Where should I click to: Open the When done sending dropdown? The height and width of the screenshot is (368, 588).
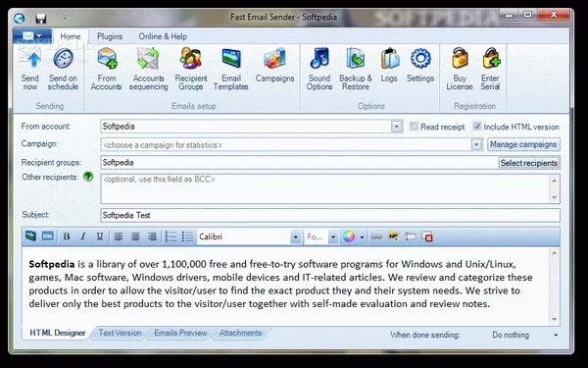click(x=556, y=335)
